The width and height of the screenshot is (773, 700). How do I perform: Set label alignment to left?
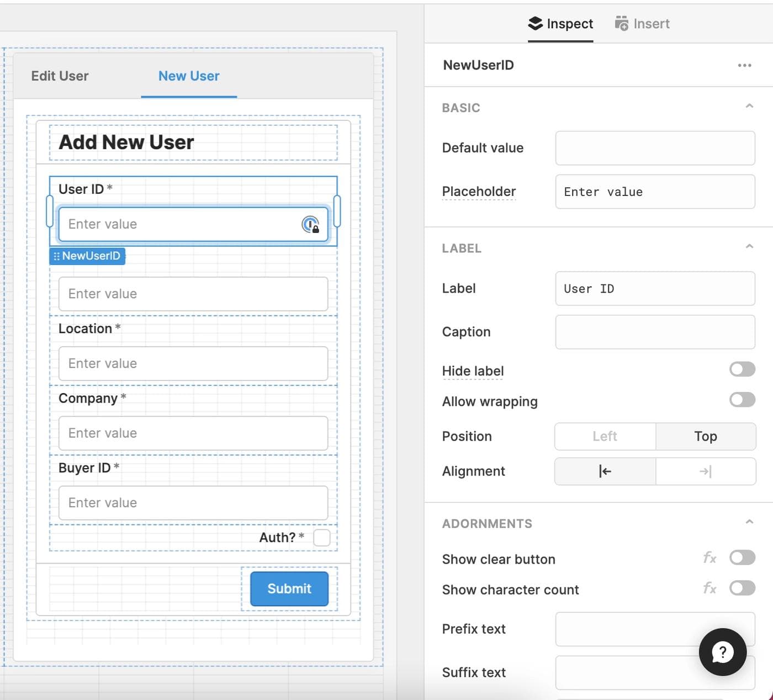point(605,471)
